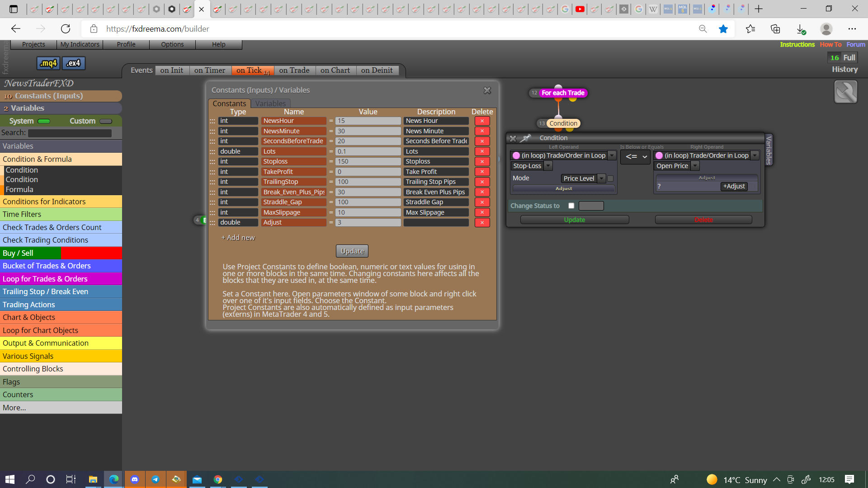The image size is (868, 488).
Task: Open Google Chrome from the taskbar
Action: click(x=218, y=479)
